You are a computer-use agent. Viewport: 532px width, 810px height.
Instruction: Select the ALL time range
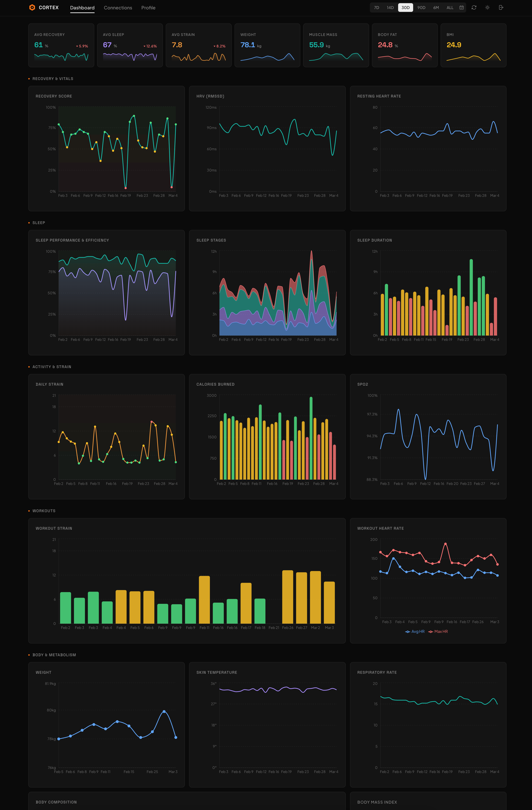450,7
